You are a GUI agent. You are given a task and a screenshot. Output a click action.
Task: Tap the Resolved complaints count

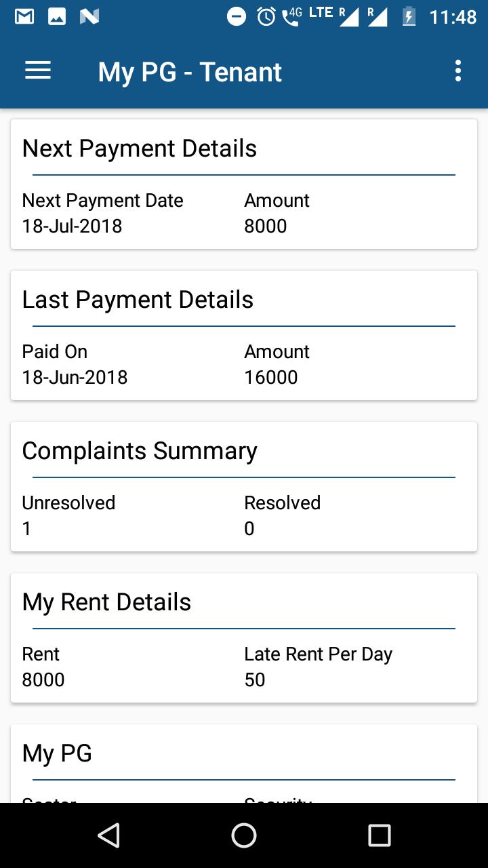coord(249,529)
